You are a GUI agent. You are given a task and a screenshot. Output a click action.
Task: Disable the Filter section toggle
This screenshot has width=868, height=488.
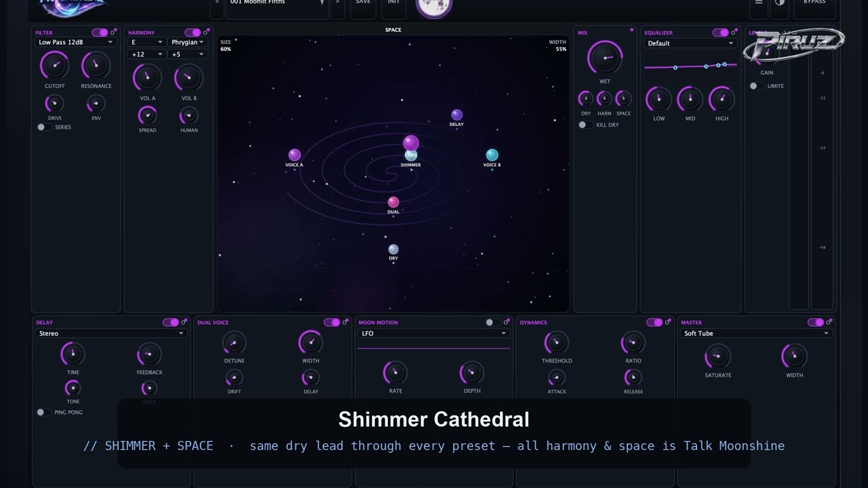click(100, 33)
